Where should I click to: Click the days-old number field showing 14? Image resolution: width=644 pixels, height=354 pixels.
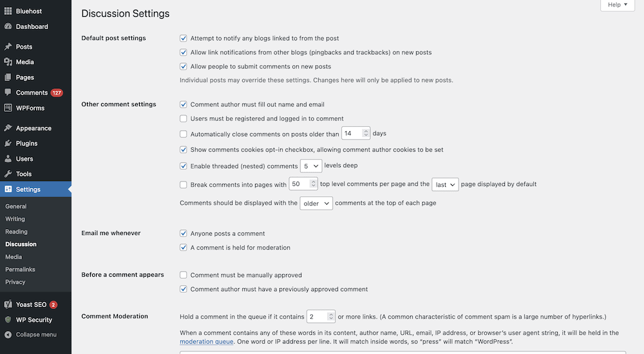pos(352,134)
